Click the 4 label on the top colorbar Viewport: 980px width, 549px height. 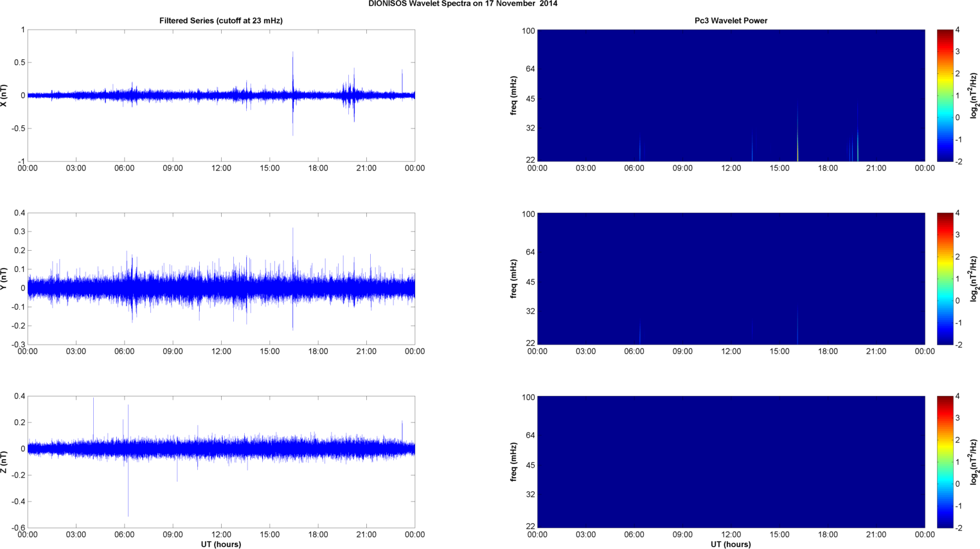(958, 30)
